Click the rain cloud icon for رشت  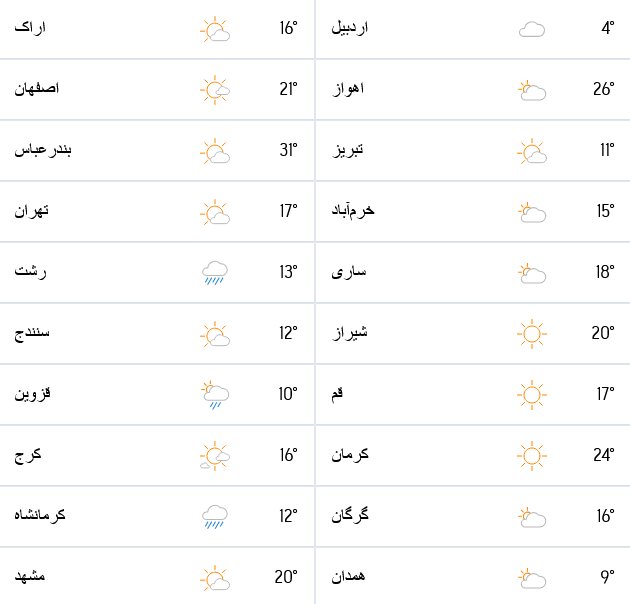(215, 272)
